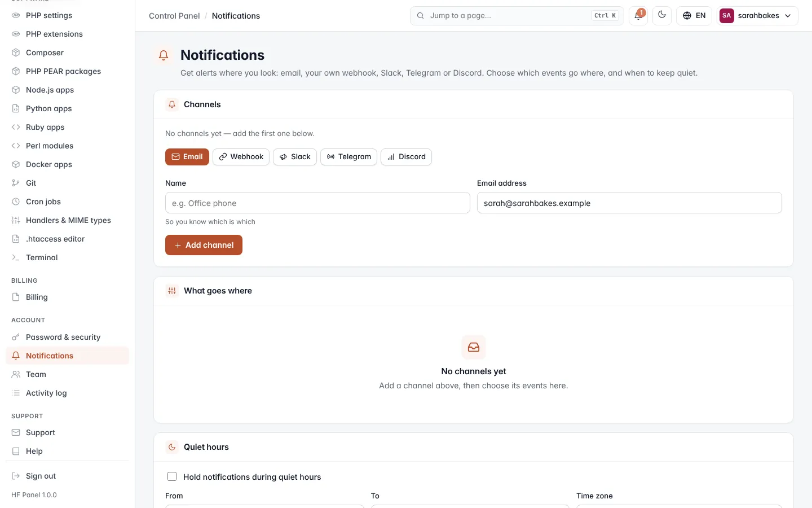The height and width of the screenshot is (508, 812).
Task: Click the Team people icon
Action: coord(16,374)
